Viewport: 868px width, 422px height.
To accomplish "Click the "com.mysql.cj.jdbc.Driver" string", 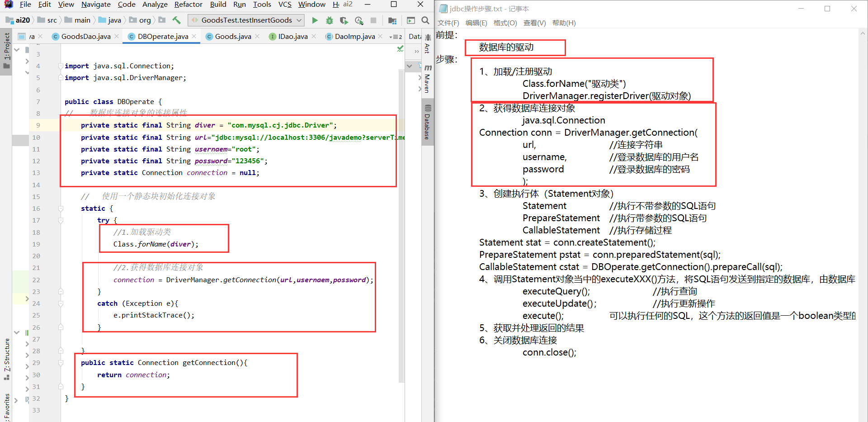I will [x=280, y=125].
